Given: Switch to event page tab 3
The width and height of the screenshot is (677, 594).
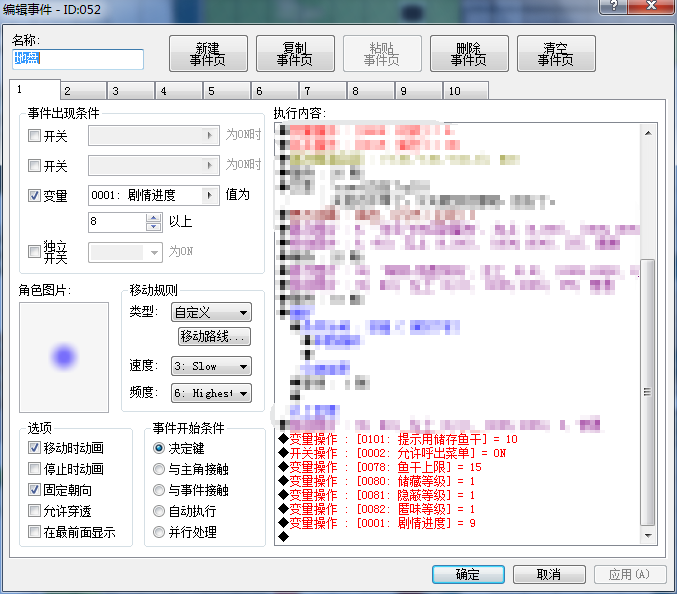Looking at the screenshot, I should point(132,91).
